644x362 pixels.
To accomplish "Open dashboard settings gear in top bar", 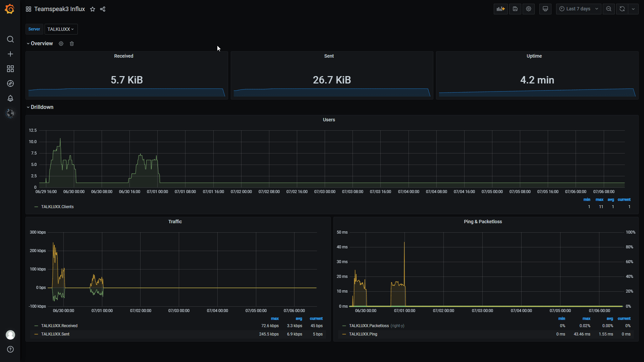I will (529, 9).
